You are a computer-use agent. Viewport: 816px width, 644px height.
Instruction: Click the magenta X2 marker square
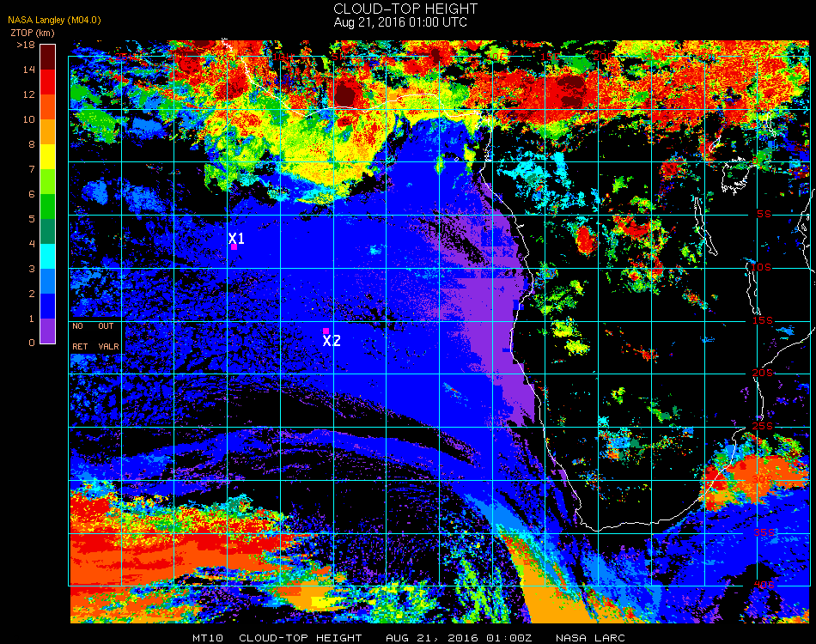[x=326, y=331]
